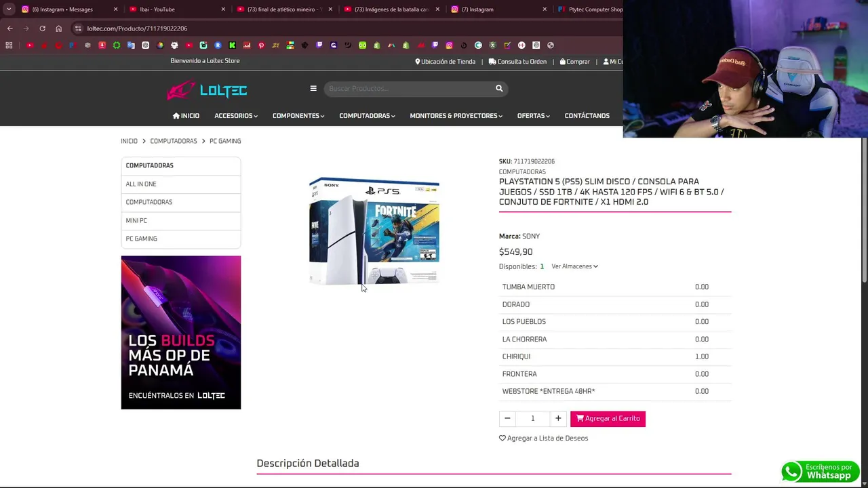The height and width of the screenshot is (488, 868).
Task: Click Agregar al Carrito button
Action: coord(608,419)
